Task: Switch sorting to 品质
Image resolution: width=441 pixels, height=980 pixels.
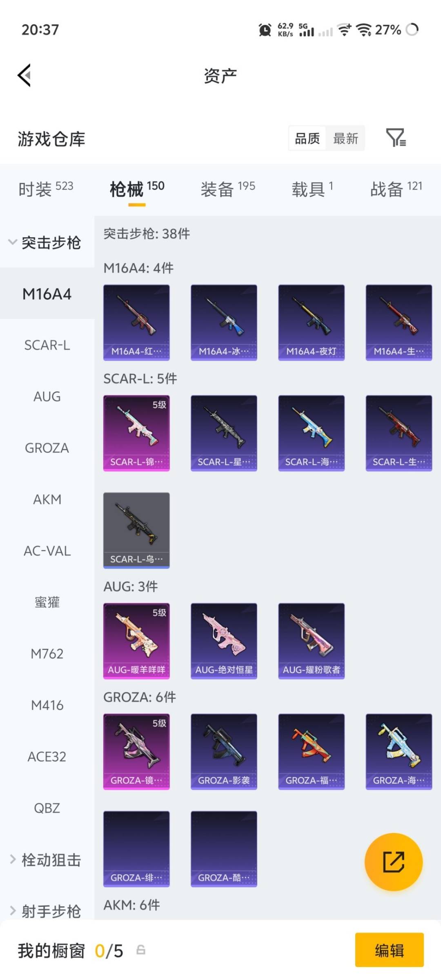Action: pos(307,138)
